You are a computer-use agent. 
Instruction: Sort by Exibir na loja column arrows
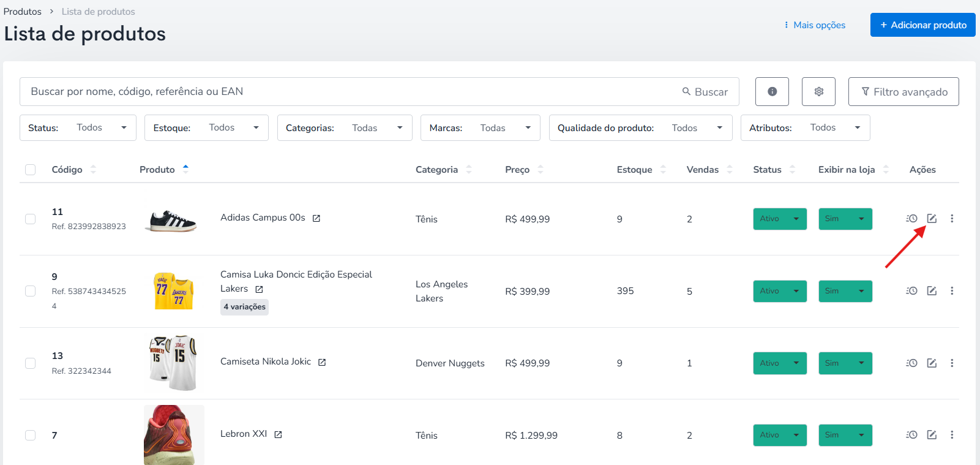(x=886, y=170)
